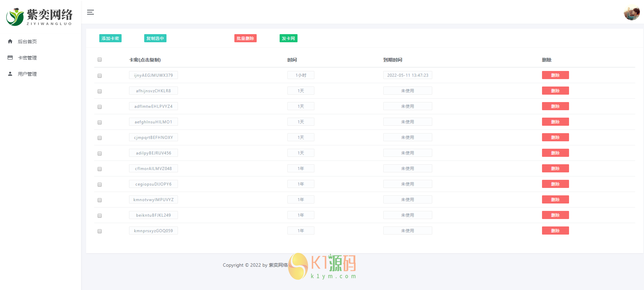Click the 复制选中 button
This screenshot has height=290, width=644.
point(155,38)
